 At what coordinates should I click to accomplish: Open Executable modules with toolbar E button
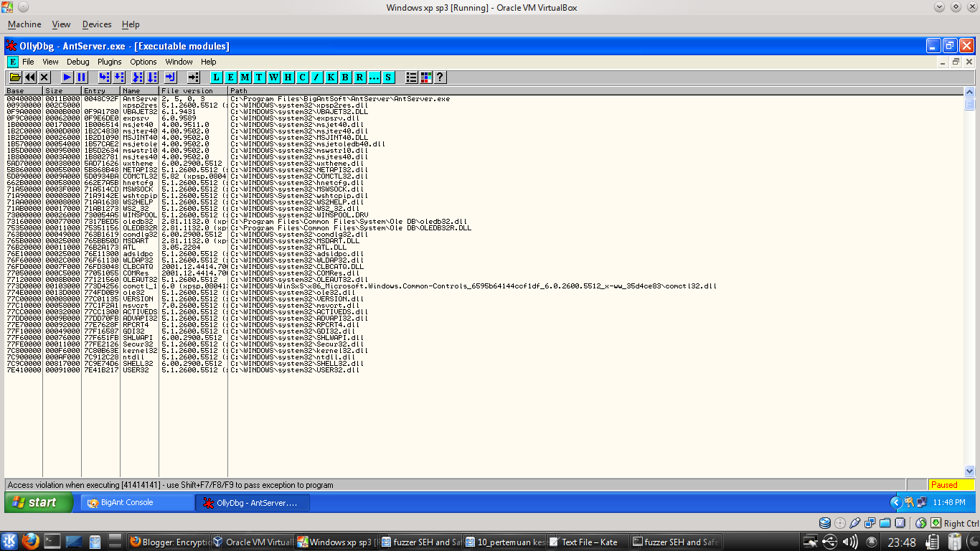[x=230, y=77]
